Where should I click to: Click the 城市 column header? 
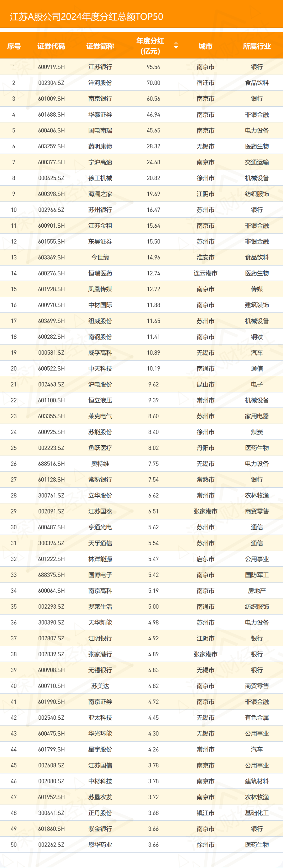pos(205,46)
